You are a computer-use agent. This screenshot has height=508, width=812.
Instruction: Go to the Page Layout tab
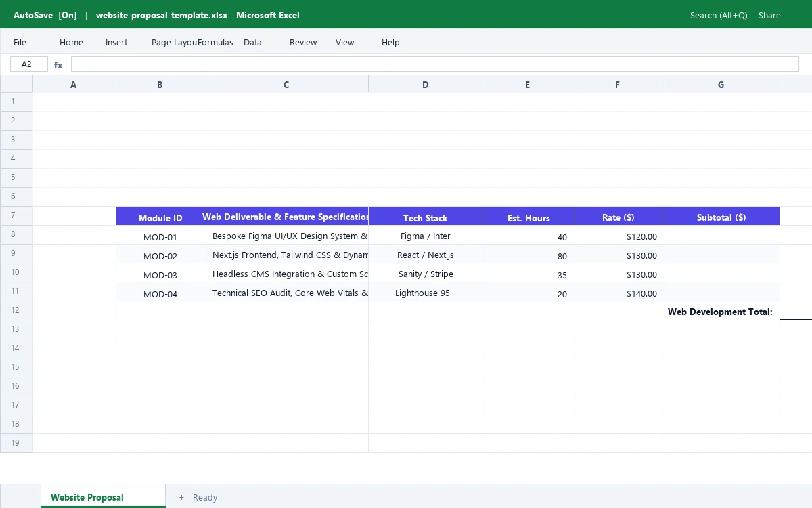pyautogui.click(x=175, y=42)
